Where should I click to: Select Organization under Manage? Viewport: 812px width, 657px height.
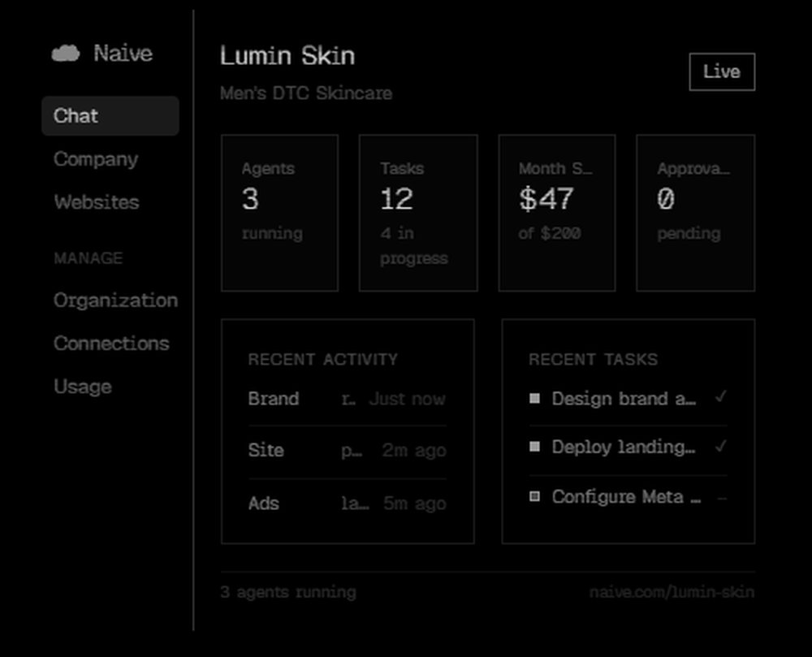point(115,300)
